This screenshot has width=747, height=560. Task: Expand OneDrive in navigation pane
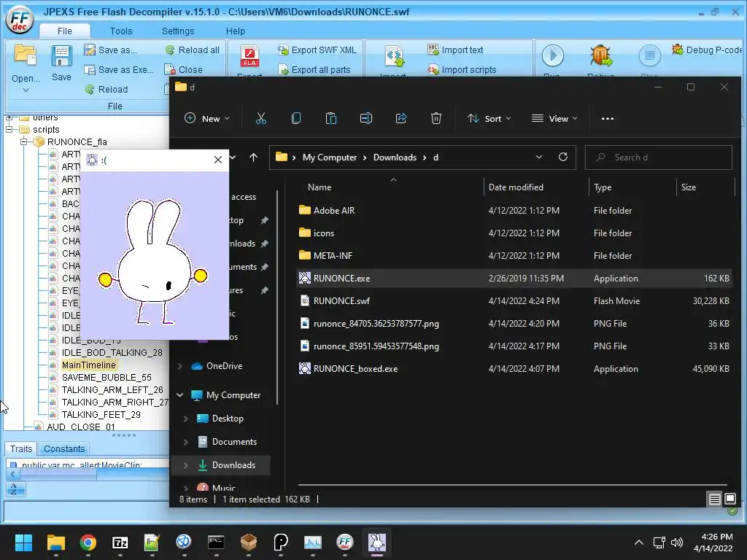[x=180, y=366]
